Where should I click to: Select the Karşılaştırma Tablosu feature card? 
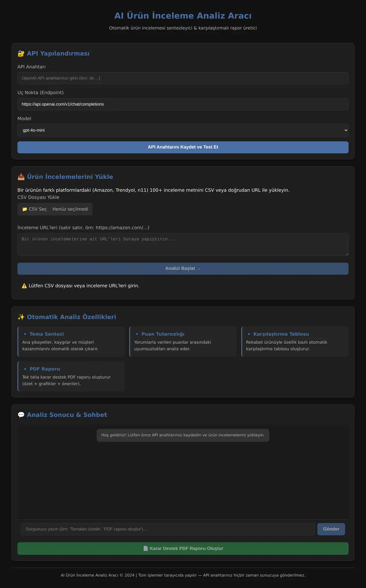[295, 342]
